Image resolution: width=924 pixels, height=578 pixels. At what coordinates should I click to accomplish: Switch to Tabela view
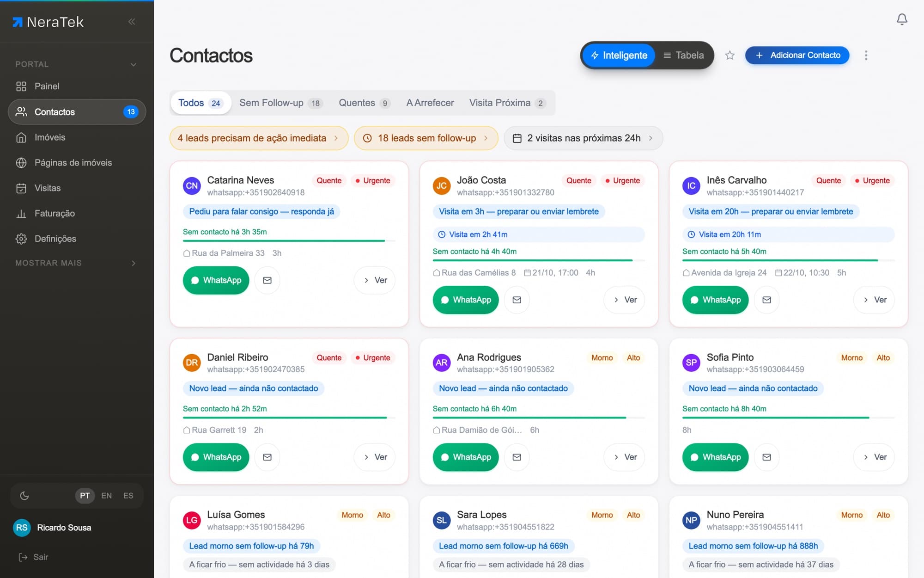[684, 55]
